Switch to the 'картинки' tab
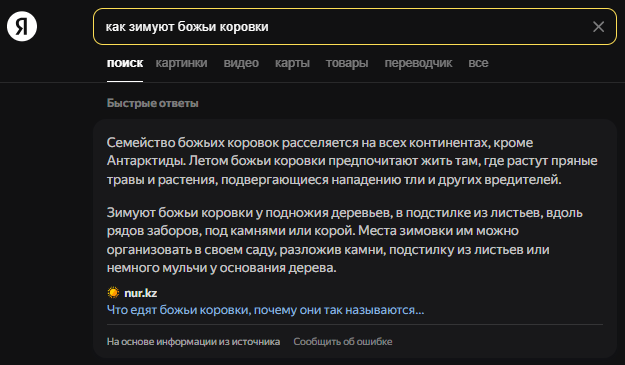 (x=181, y=63)
